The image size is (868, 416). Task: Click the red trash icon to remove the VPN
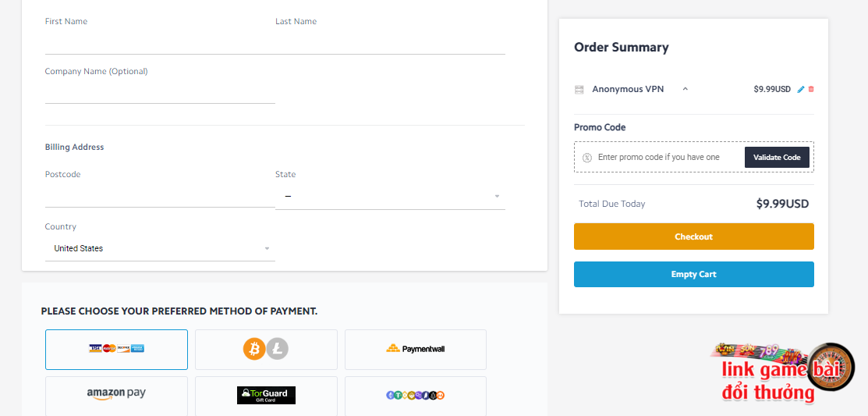tap(811, 89)
